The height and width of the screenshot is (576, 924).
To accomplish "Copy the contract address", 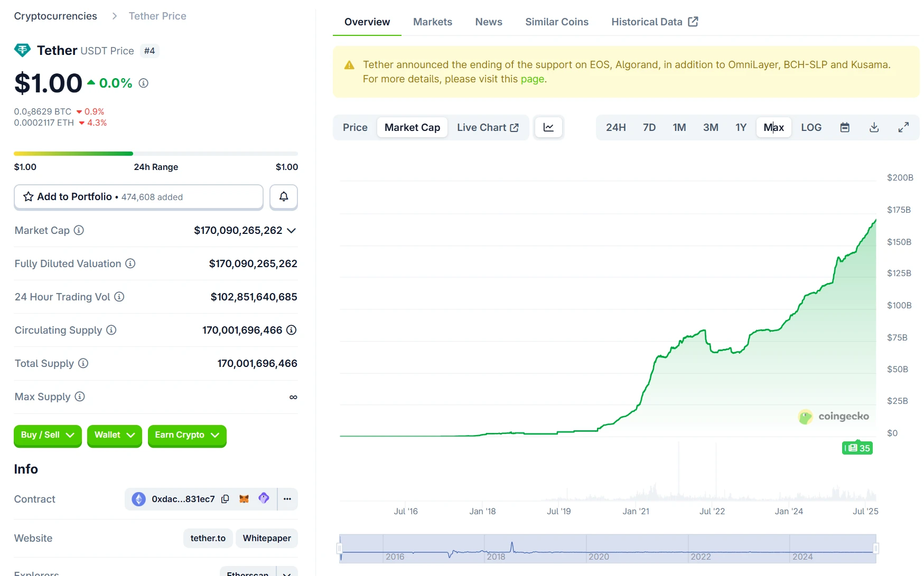I will tap(225, 499).
